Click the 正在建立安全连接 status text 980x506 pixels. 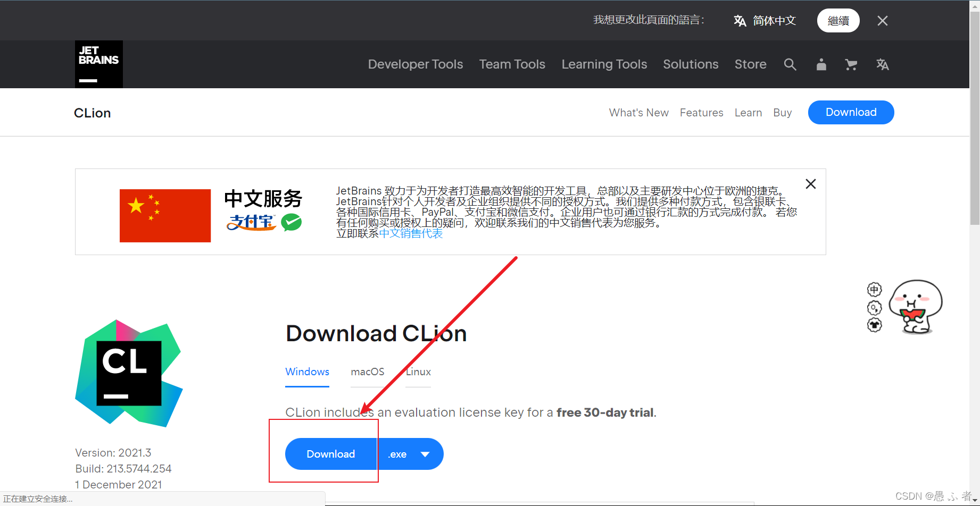point(38,499)
